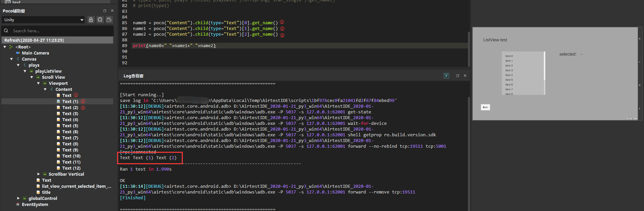Image resolution: width=644 pixels, height=211 pixels.
Task: Click the Poco inspect-refresh icon beside the lock
Action: (100, 20)
